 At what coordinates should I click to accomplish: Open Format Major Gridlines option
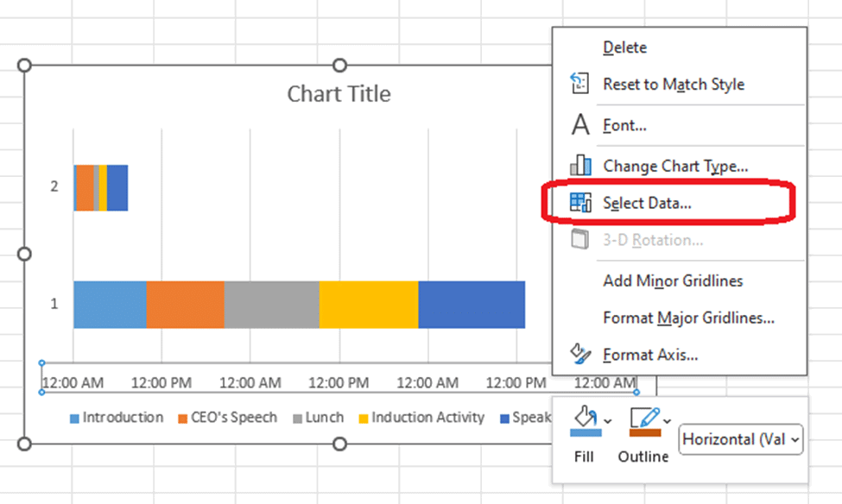688,318
